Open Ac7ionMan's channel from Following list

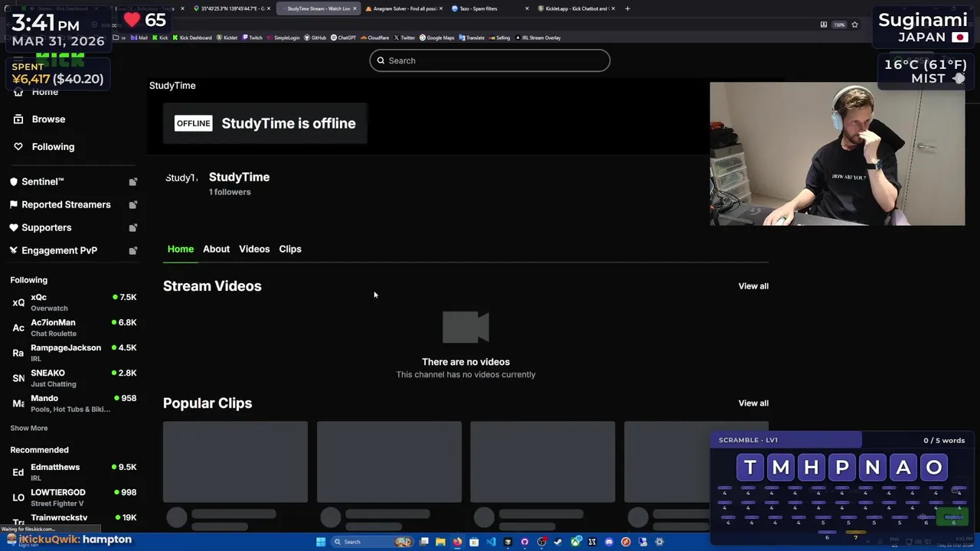tap(74, 328)
